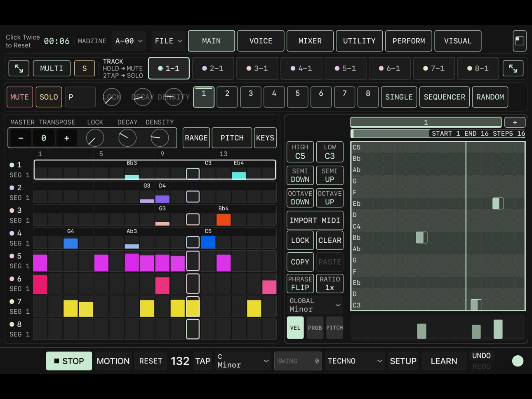
Task: Click the OCTAVE UP button
Action: click(330, 198)
